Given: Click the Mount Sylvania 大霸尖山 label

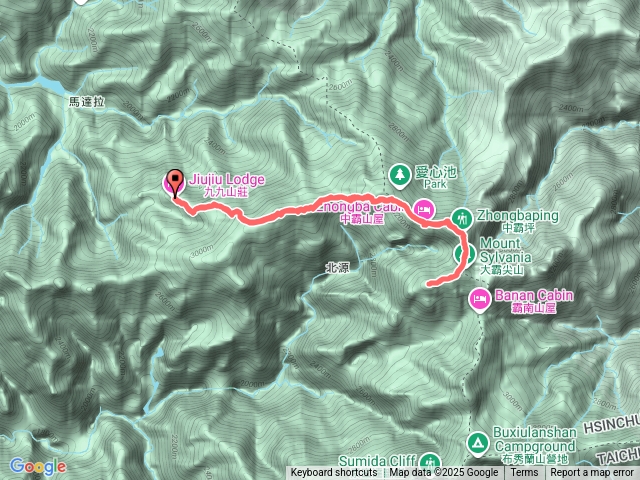Looking at the screenshot, I should (x=505, y=256).
